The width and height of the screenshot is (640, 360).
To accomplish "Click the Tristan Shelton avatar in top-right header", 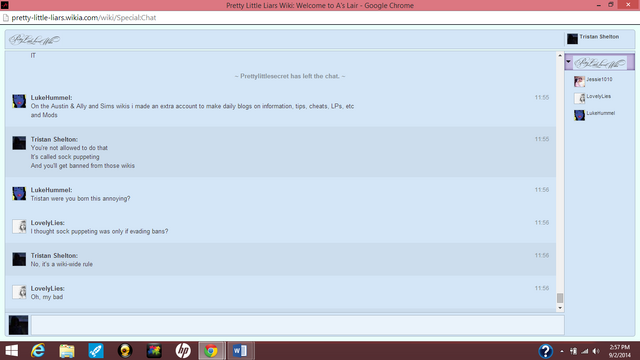I will click(x=572, y=39).
